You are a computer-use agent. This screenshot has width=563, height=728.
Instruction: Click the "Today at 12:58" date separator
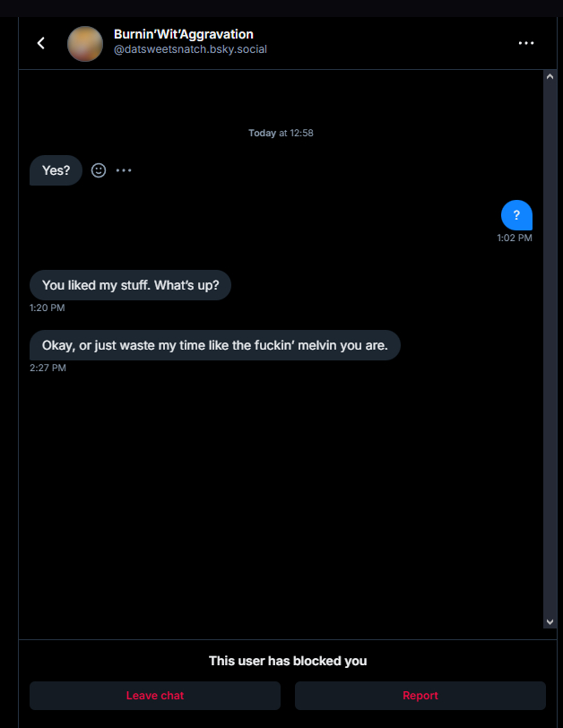point(281,133)
